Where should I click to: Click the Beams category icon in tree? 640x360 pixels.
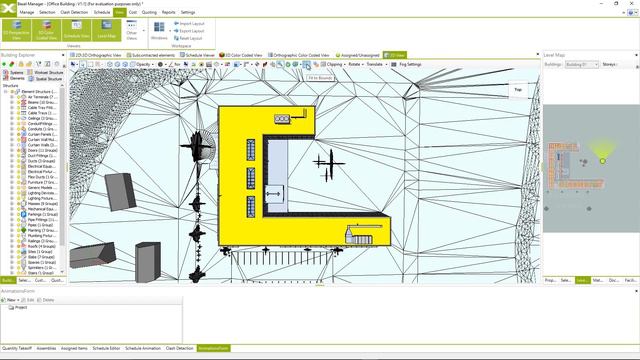pyautogui.click(x=24, y=102)
